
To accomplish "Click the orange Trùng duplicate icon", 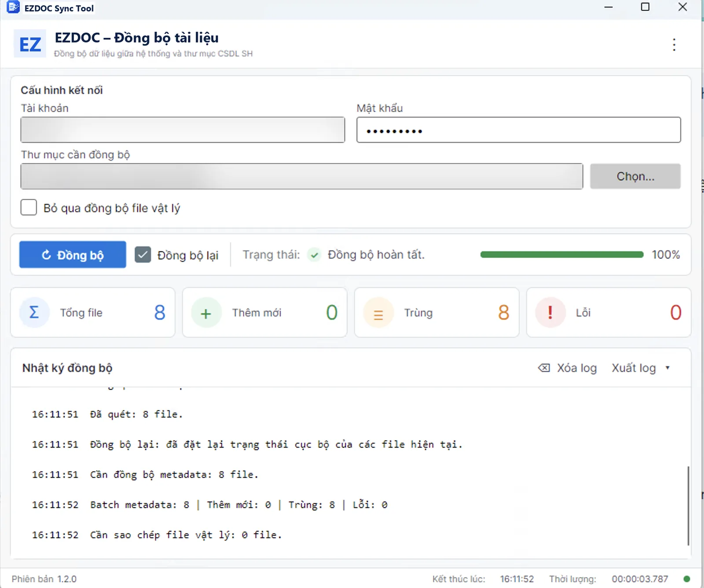I will click(x=378, y=313).
